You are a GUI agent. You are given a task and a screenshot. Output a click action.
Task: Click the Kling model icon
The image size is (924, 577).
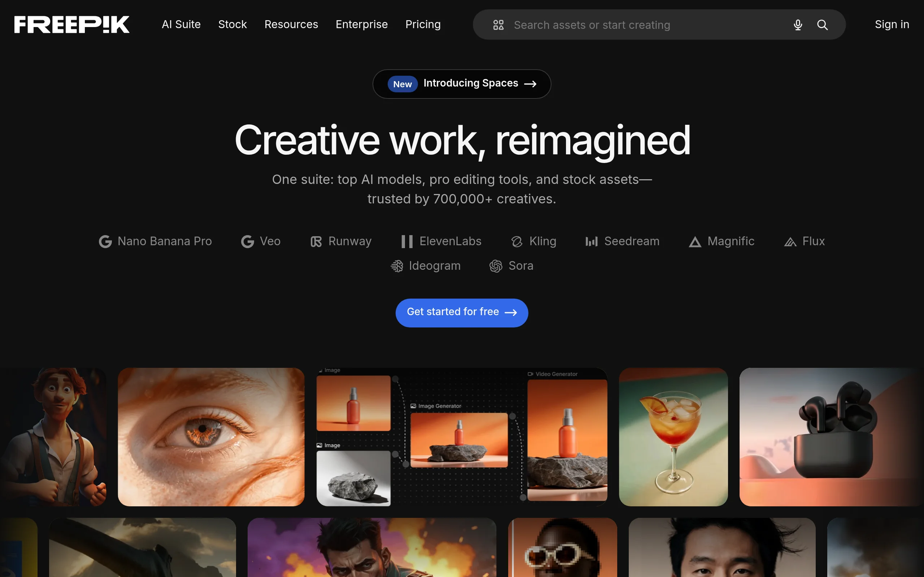(516, 241)
